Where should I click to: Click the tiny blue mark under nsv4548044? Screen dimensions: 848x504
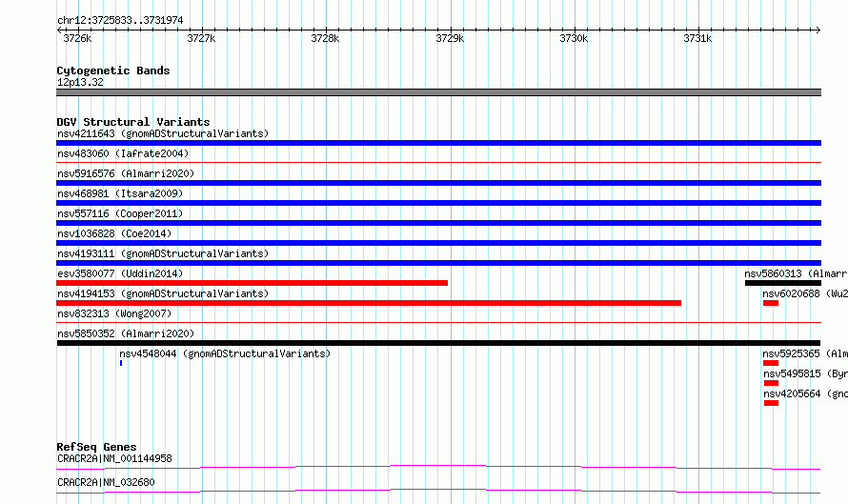pyautogui.click(x=121, y=363)
